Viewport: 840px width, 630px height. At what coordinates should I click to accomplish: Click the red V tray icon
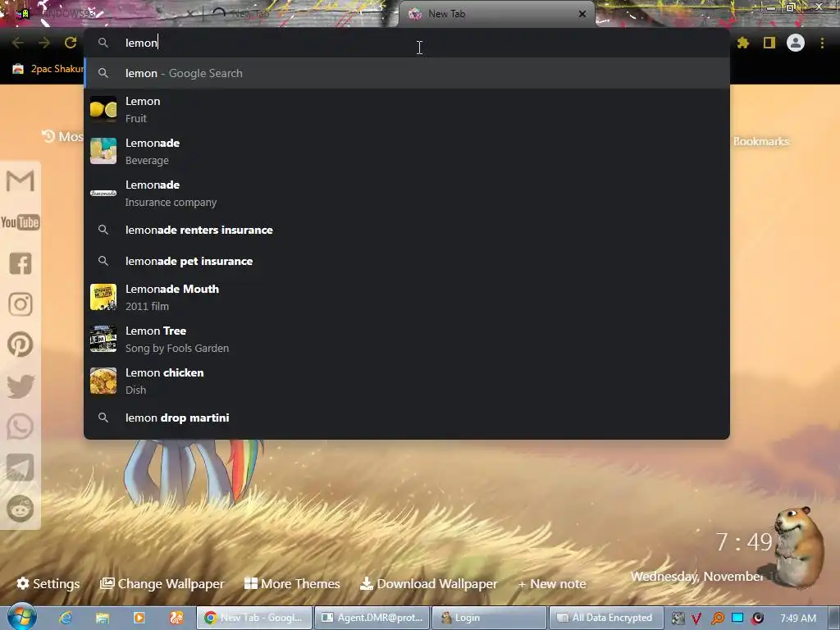point(696,619)
